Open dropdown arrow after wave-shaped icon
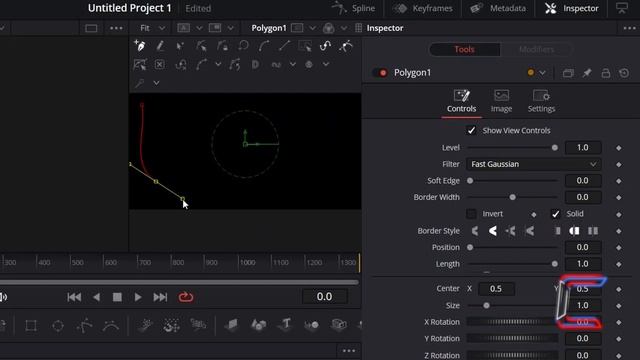640x360 pixels. tap(293, 64)
